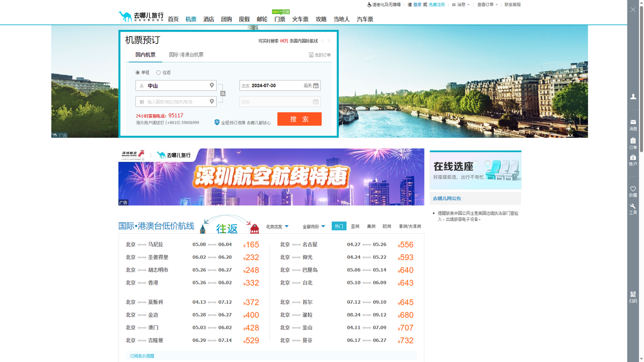Click the orange 搜索 search button
644x362 pixels.
coord(299,119)
